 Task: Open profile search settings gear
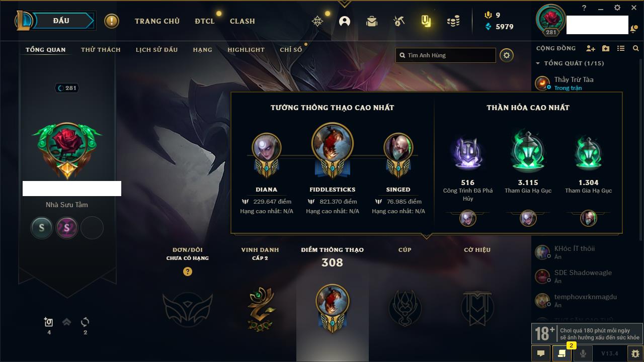[507, 55]
